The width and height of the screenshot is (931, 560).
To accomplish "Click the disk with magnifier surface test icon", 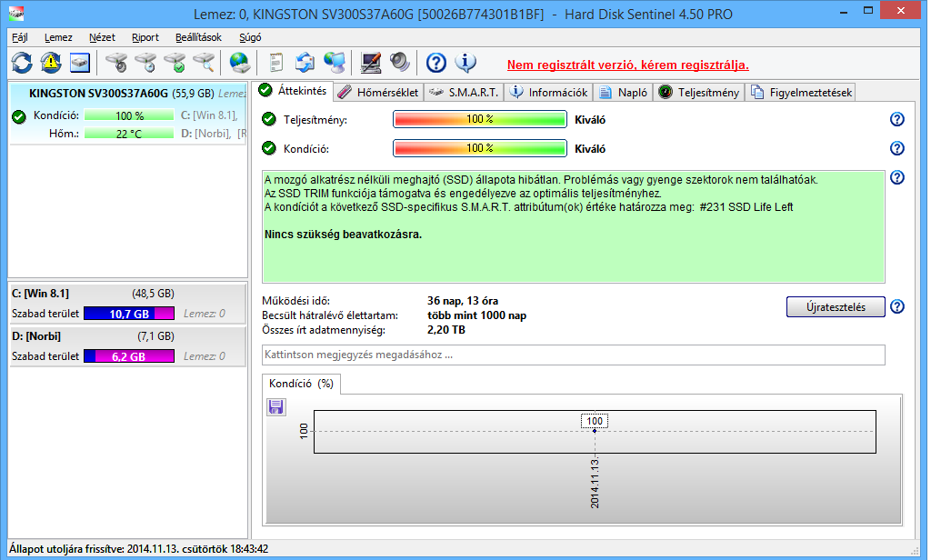I will click(x=204, y=63).
